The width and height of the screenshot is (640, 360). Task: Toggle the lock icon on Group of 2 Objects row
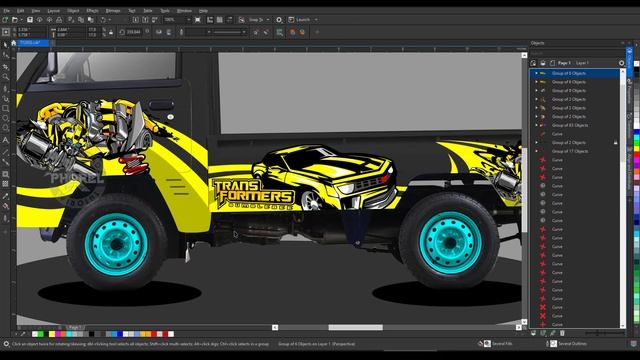click(616, 142)
